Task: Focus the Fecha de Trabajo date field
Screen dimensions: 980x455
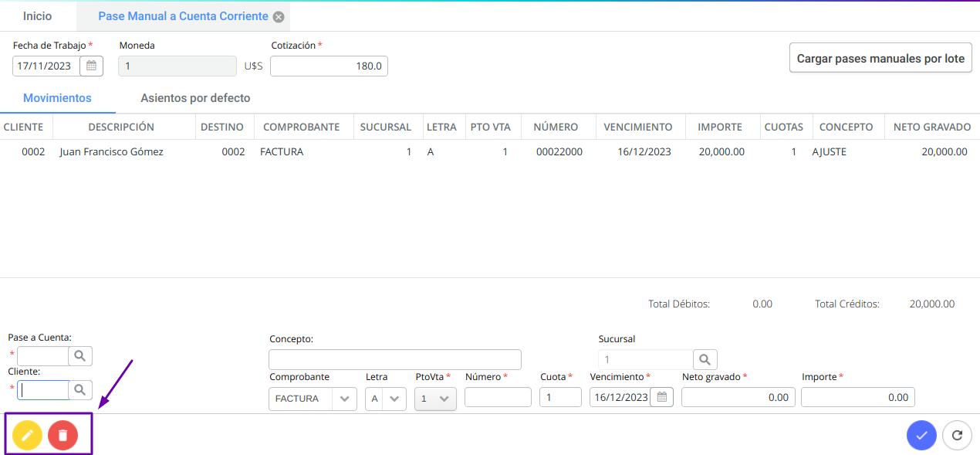Action: 46,66
